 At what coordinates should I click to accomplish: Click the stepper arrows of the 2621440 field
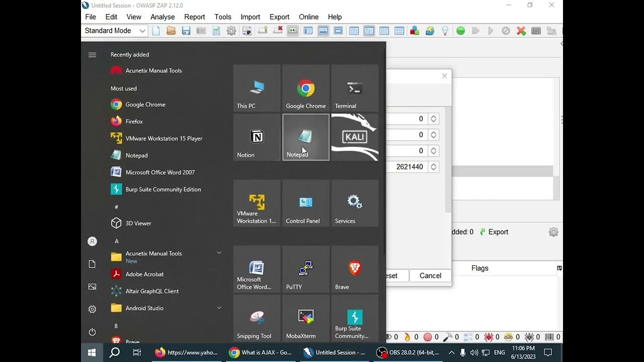[433, 166]
